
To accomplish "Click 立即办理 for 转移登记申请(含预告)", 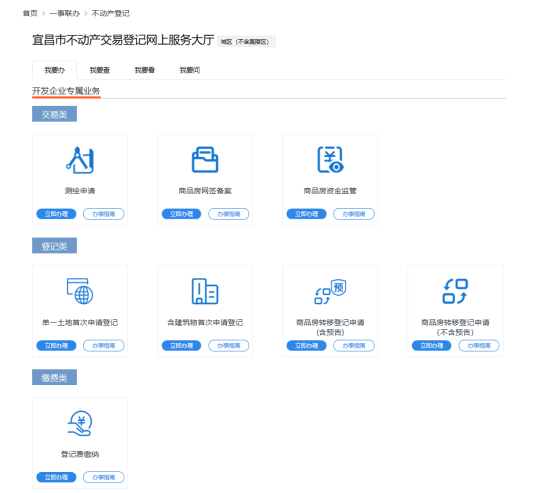I will [306, 345].
